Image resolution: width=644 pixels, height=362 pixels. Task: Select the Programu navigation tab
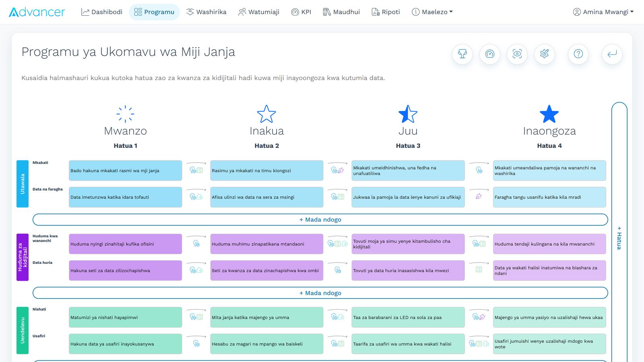coord(154,12)
